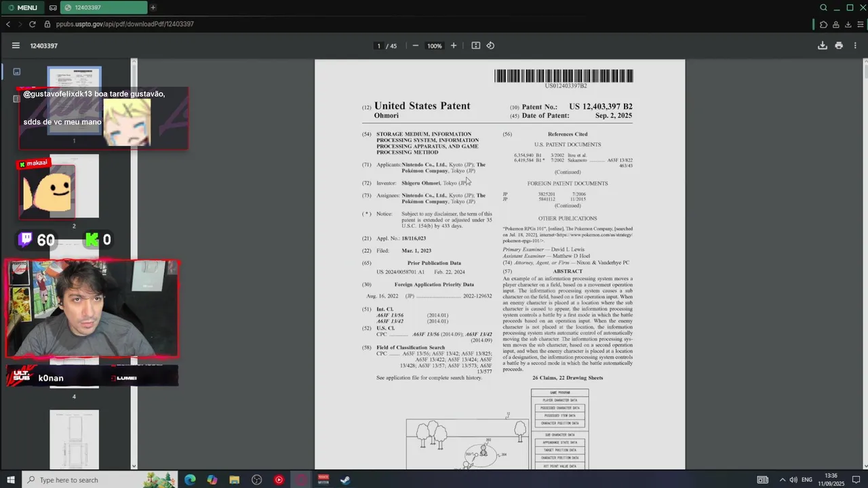Image resolution: width=868 pixels, height=488 pixels.
Task: Open Copilot from the taskbar
Action: 212,480
